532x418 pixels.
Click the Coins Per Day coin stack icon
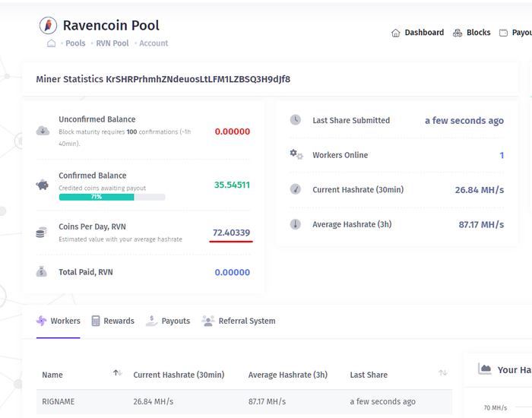pyautogui.click(x=41, y=233)
